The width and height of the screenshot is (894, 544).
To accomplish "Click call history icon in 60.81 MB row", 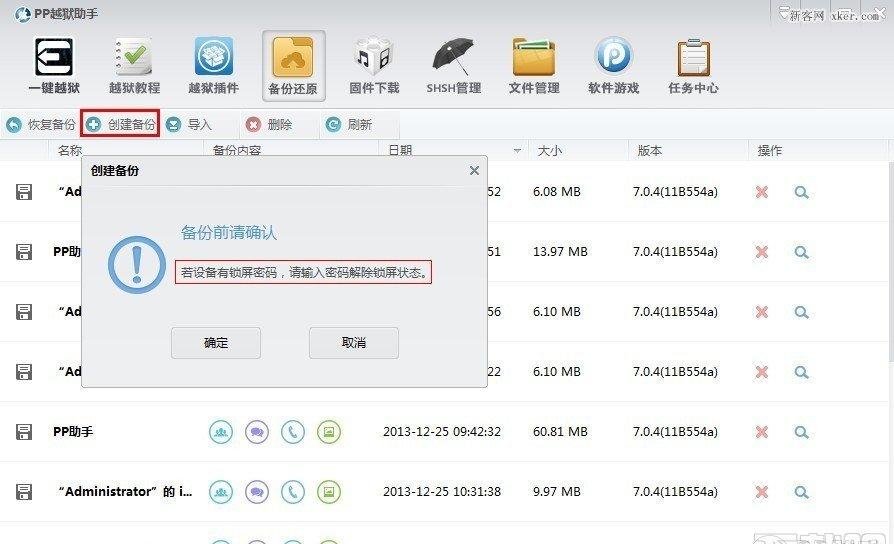I will pos(293,432).
